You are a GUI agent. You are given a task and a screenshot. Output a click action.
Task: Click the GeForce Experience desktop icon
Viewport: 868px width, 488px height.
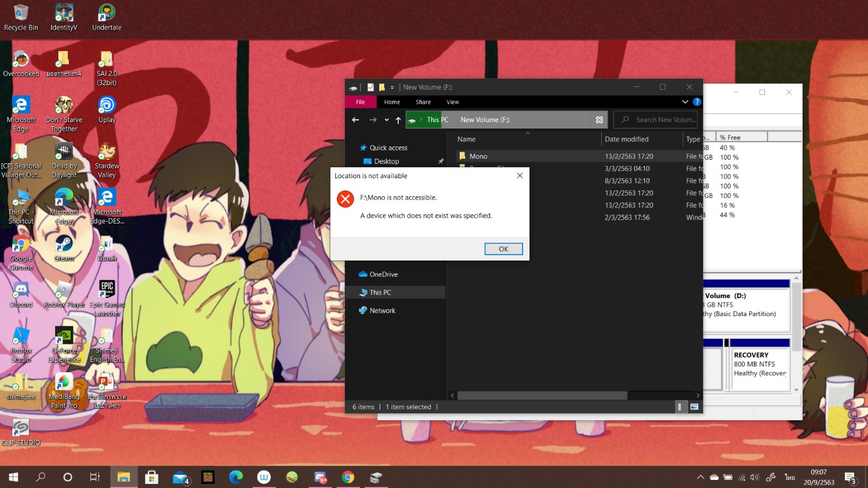pyautogui.click(x=64, y=345)
